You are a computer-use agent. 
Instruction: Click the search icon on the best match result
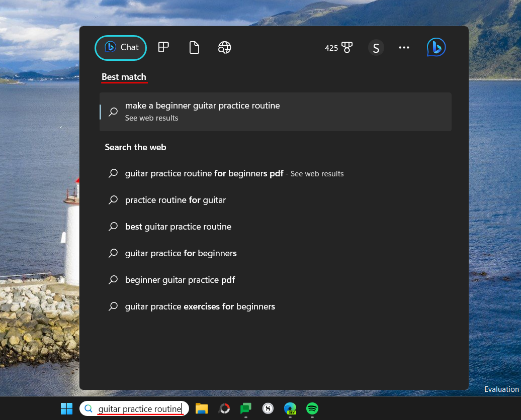[x=113, y=112]
